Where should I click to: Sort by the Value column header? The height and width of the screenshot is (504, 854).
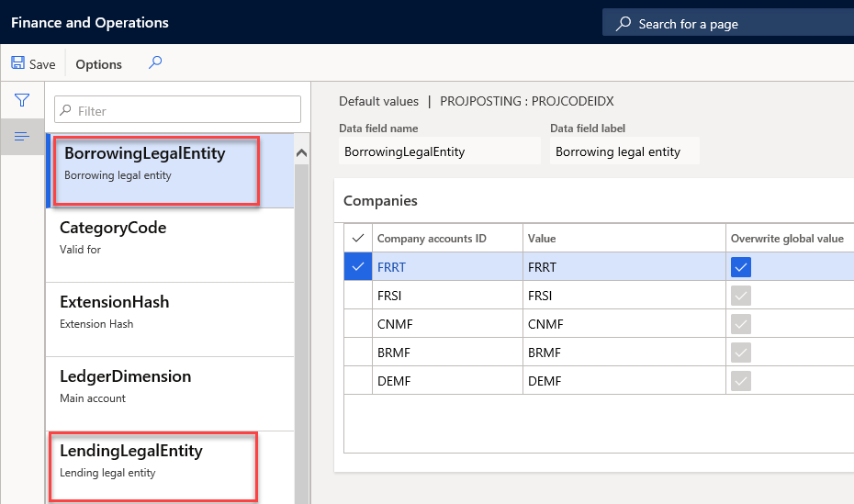(544, 239)
